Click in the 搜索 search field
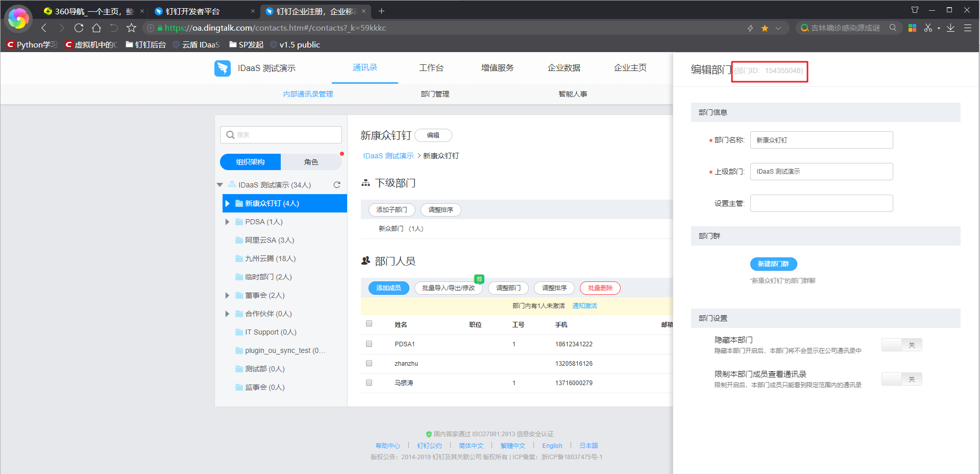The height and width of the screenshot is (474, 980). [281, 135]
